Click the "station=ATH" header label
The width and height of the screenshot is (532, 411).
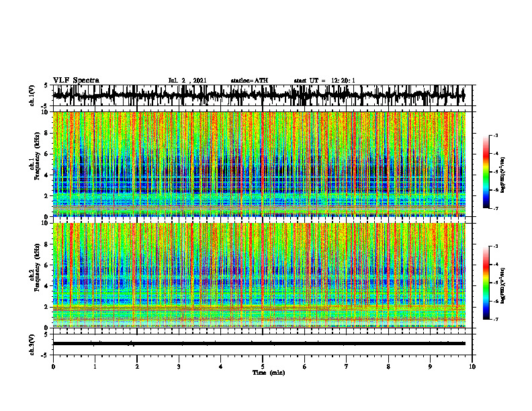[249, 81]
